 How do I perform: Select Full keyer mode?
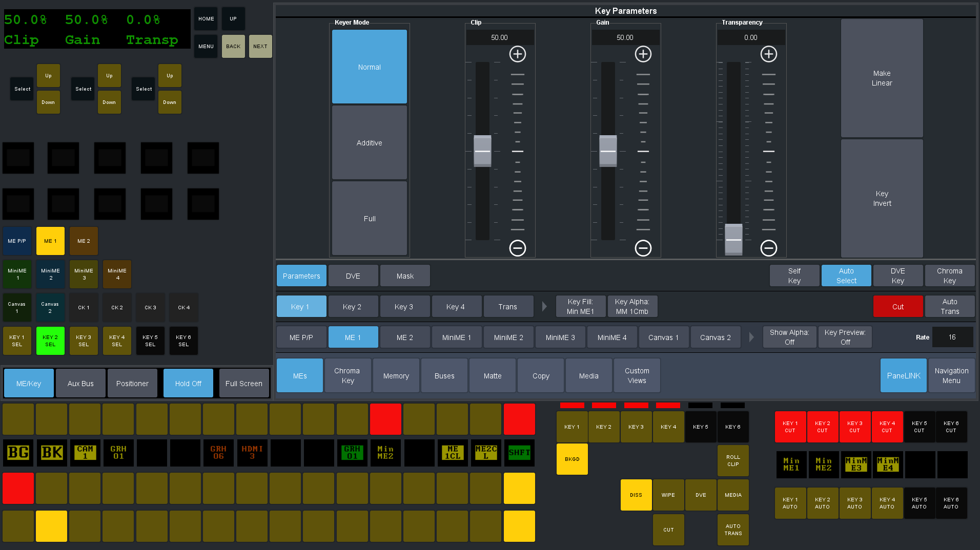click(x=370, y=218)
